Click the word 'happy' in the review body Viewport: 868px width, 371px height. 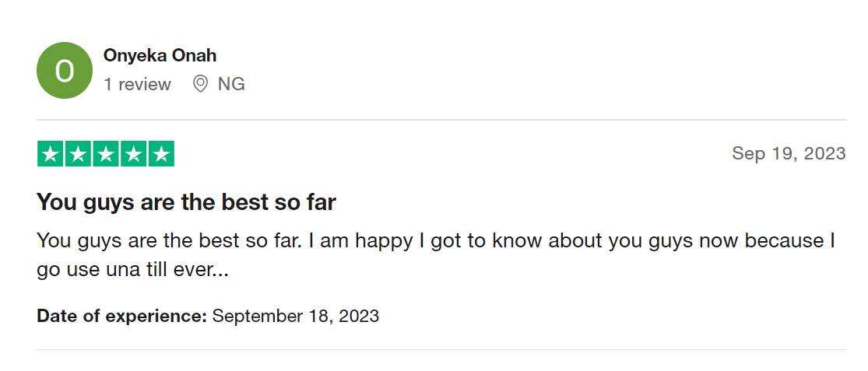pos(383,241)
